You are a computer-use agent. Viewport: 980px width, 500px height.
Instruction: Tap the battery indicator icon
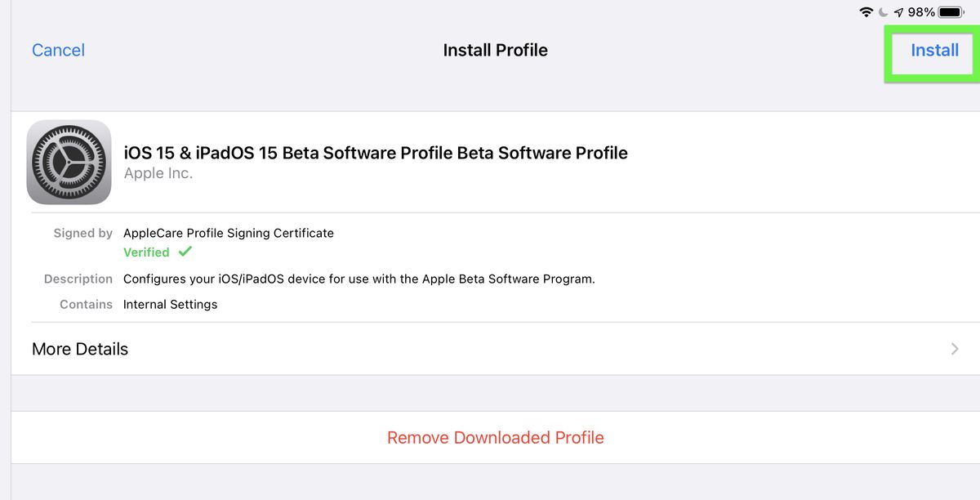pos(949,11)
